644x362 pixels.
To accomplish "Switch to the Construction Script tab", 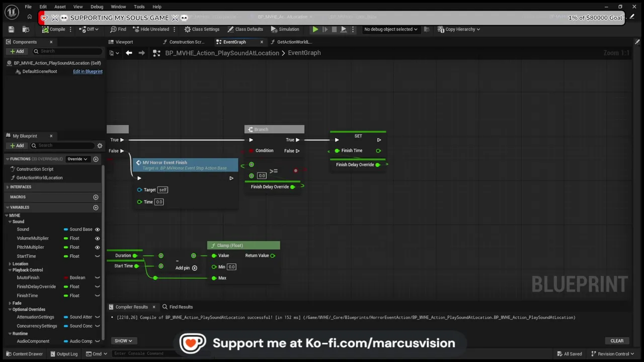I will point(184,42).
